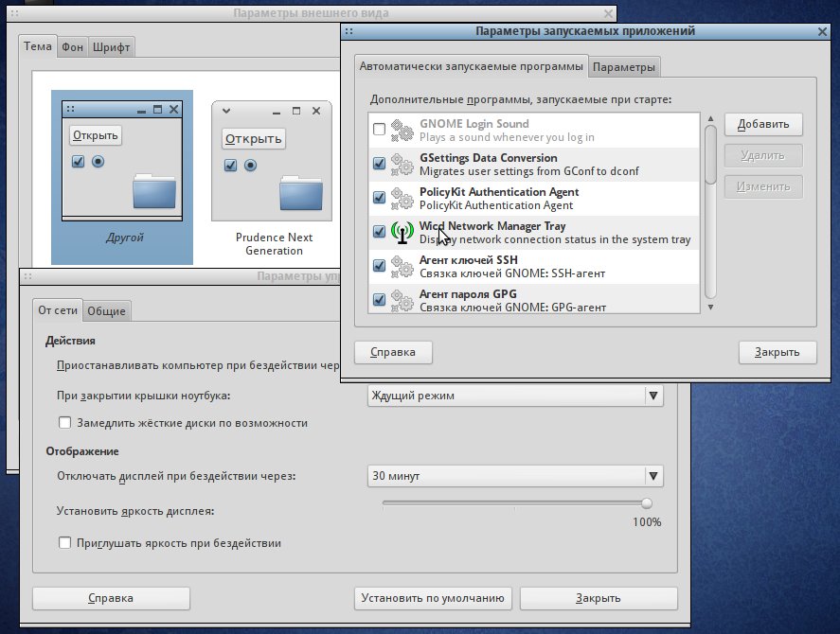Image resolution: width=840 pixels, height=634 pixels.
Task: Click Установить по умолчанию button
Action: 433,598
